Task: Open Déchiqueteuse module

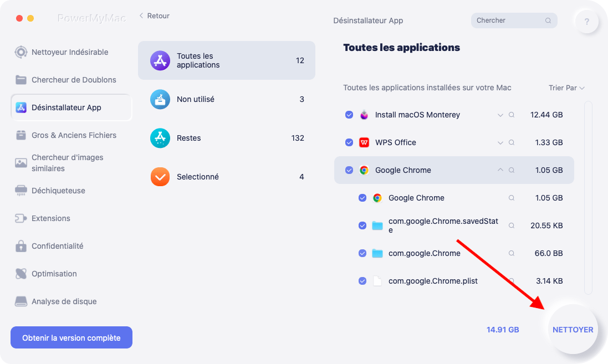Action: [71, 191]
